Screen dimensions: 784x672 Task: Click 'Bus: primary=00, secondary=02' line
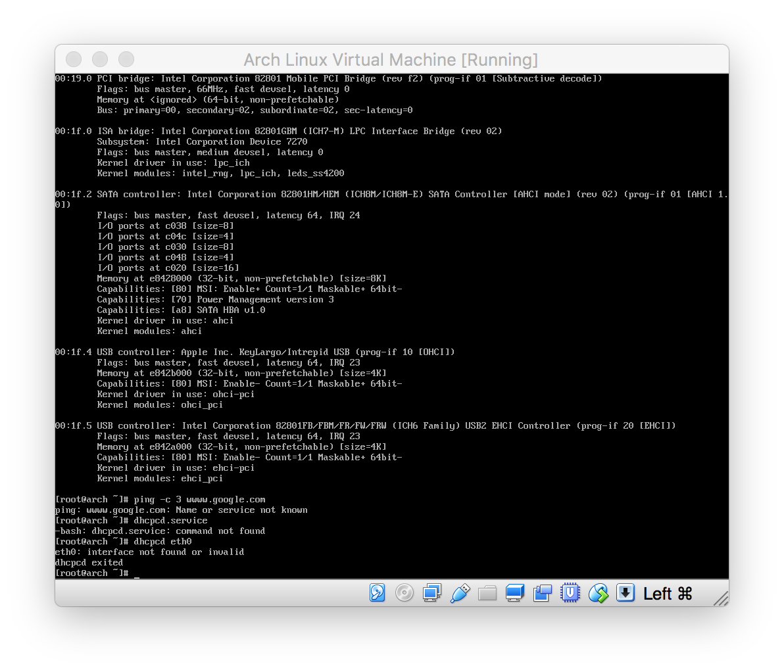(255, 110)
